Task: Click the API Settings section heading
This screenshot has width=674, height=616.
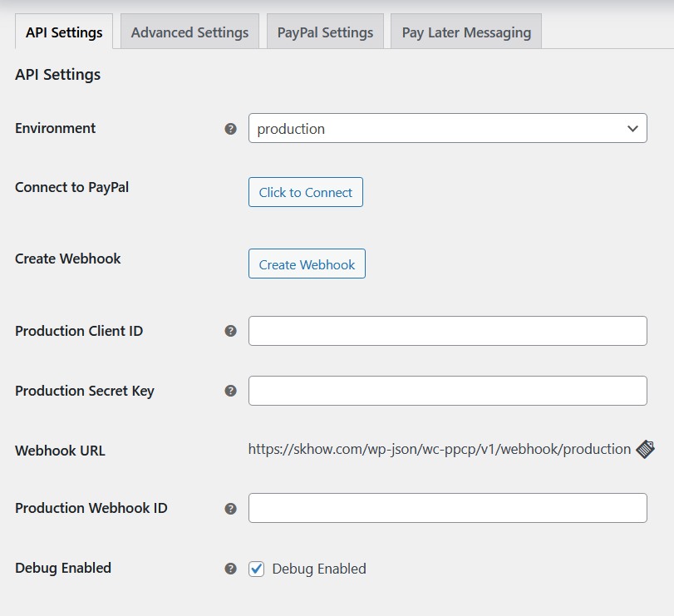Action: (57, 75)
